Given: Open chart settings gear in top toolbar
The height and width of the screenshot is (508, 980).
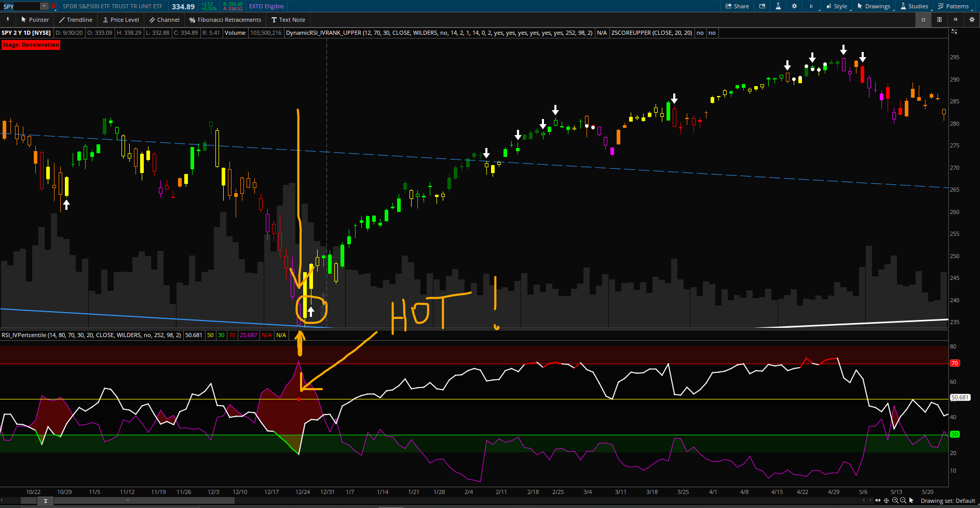Looking at the screenshot, I should click(x=794, y=6).
